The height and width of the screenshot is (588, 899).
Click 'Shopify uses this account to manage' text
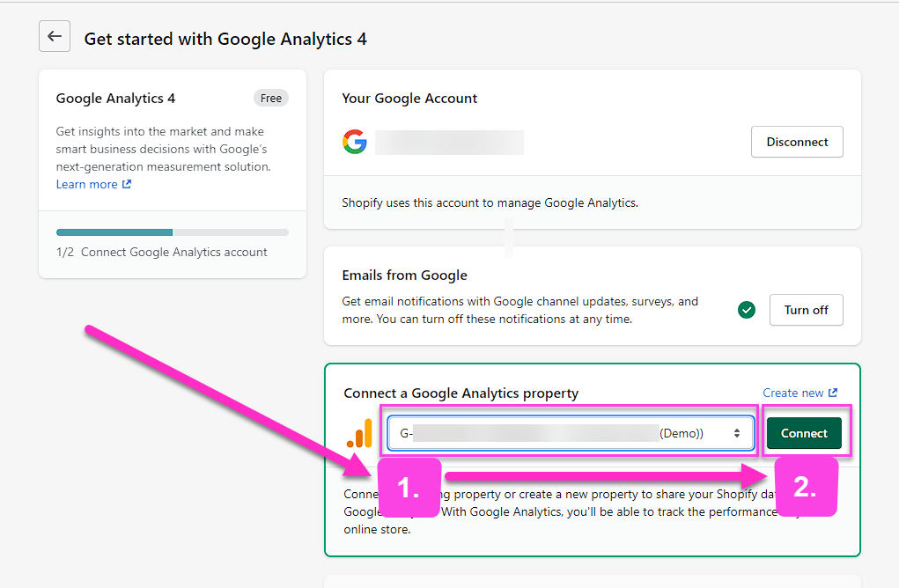(x=490, y=202)
